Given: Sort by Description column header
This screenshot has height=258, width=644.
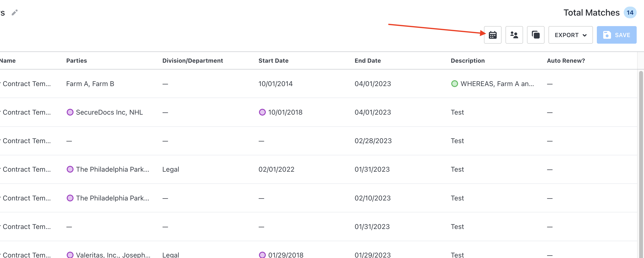Looking at the screenshot, I should (x=468, y=61).
